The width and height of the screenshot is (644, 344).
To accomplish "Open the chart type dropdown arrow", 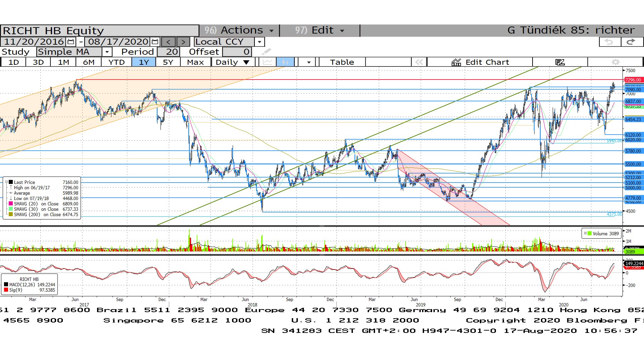I will point(309,62).
